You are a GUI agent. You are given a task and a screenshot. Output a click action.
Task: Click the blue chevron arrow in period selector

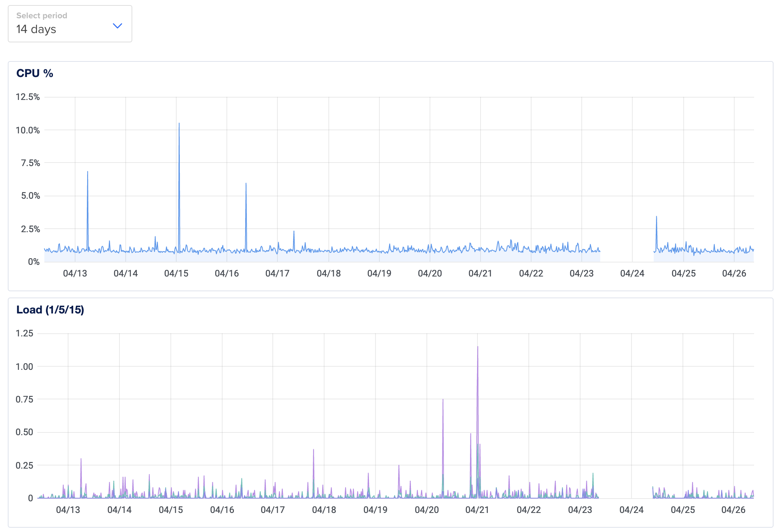coord(118,26)
